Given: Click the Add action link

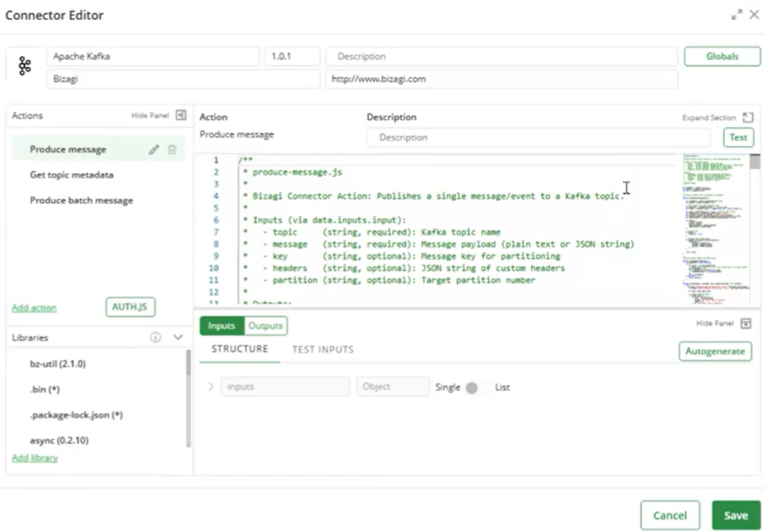Looking at the screenshot, I should pos(34,308).
